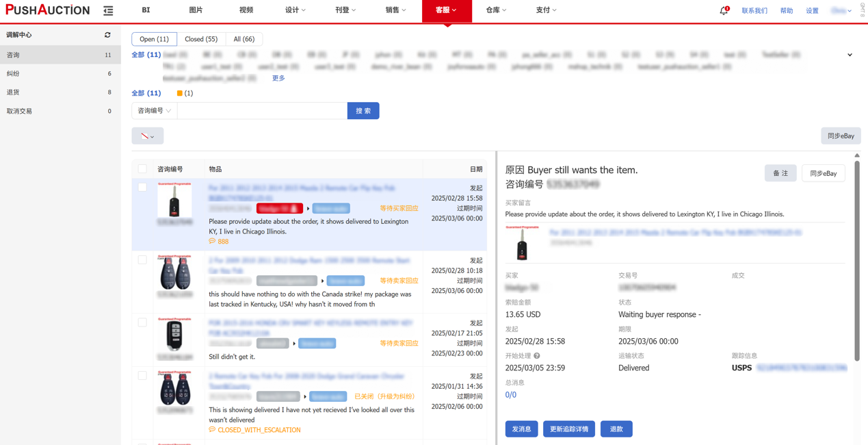This screenshot has width=868, height=445.
Task: Collapse the sidebar with the menu icon
Action: click(108, 10)
